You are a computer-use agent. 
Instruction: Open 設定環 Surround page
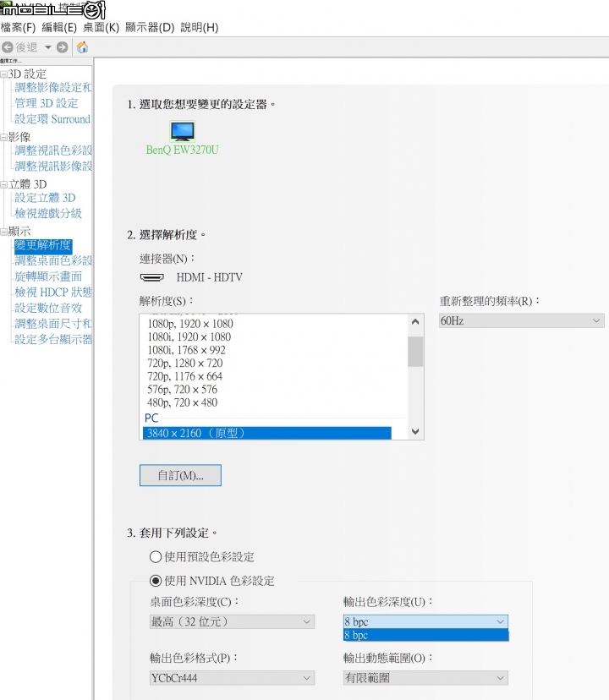[x=52, y=119]
